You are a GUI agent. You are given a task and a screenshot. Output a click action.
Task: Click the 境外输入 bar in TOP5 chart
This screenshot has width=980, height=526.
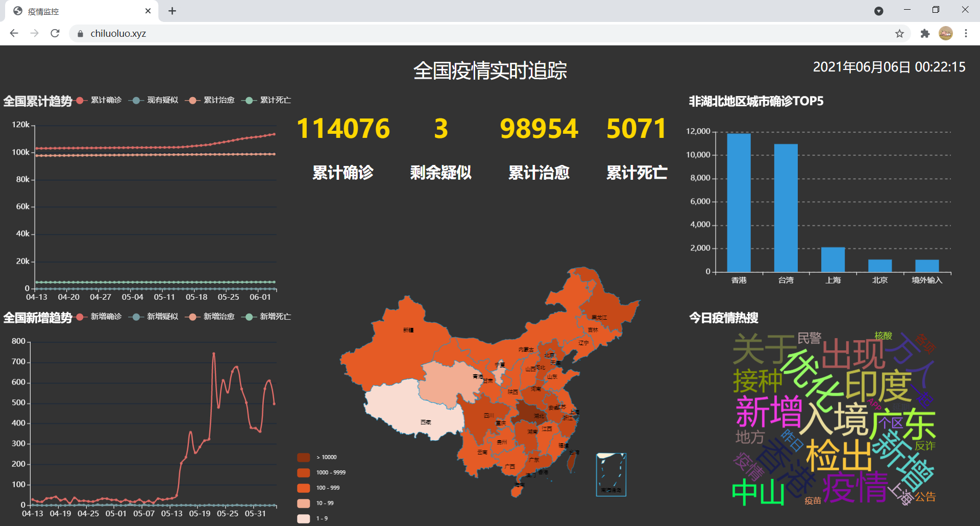click(927, 266)
